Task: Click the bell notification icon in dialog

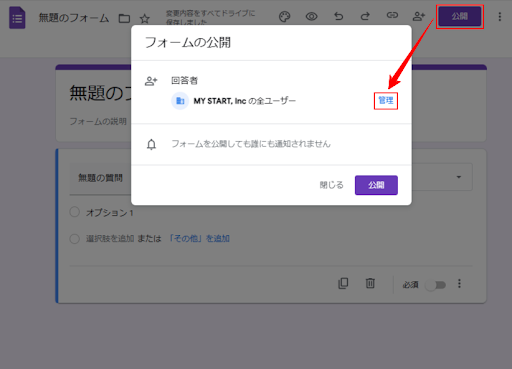Action: tap(151, 144)
